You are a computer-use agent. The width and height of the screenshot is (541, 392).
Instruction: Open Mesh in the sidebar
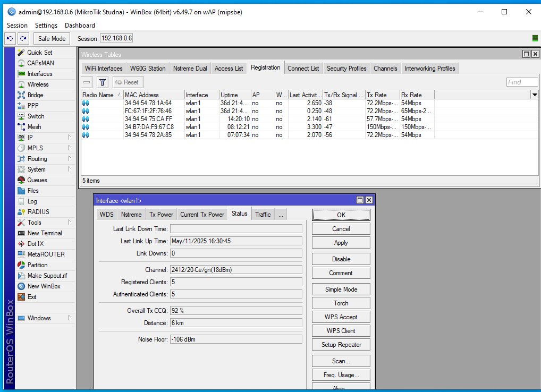[45, 127]
